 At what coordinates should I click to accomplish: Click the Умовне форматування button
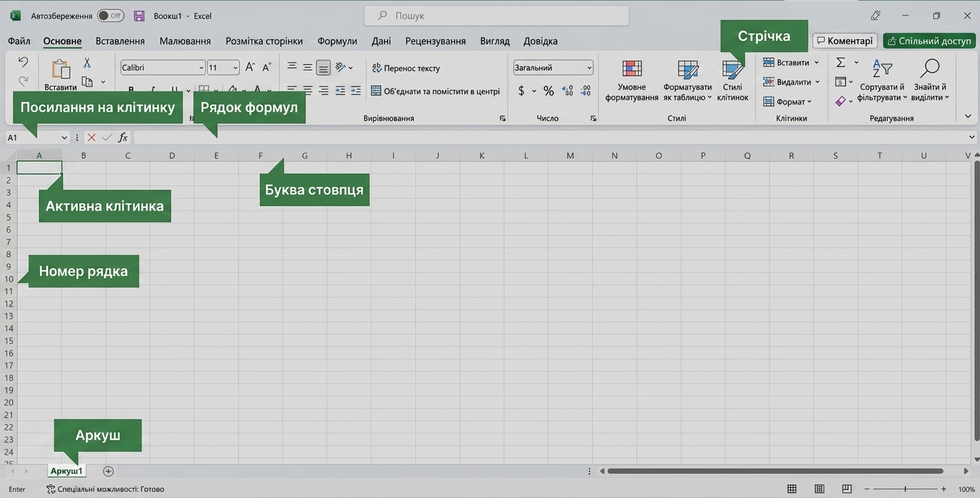[632, 80]
